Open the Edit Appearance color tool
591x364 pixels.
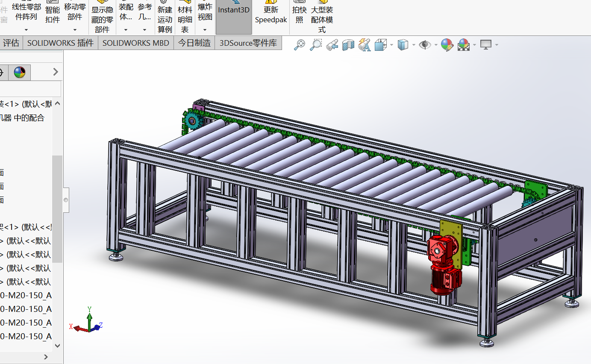tap(447, 44)
